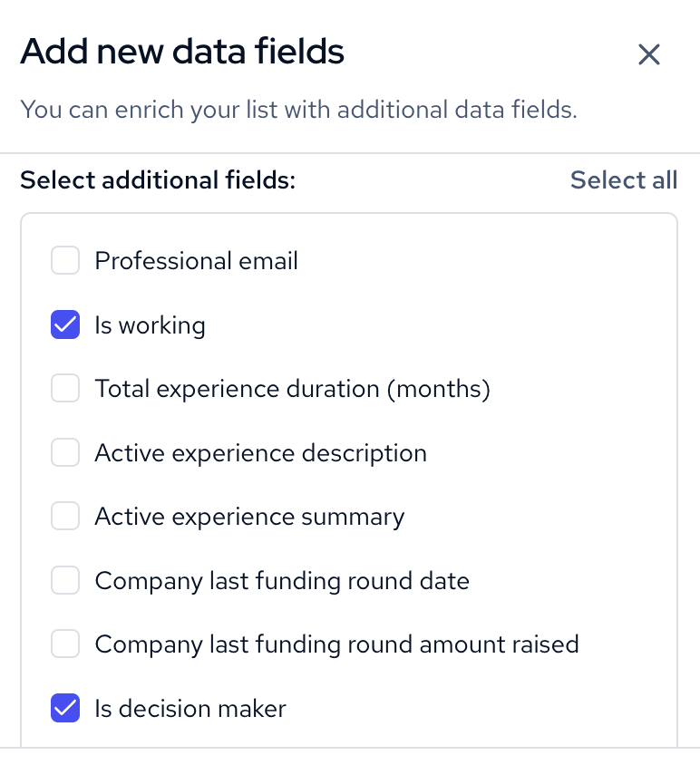Uncheck the Is decision maker checkbox
The height and width of the screenshot is (765, 700).
pos(65,708)
